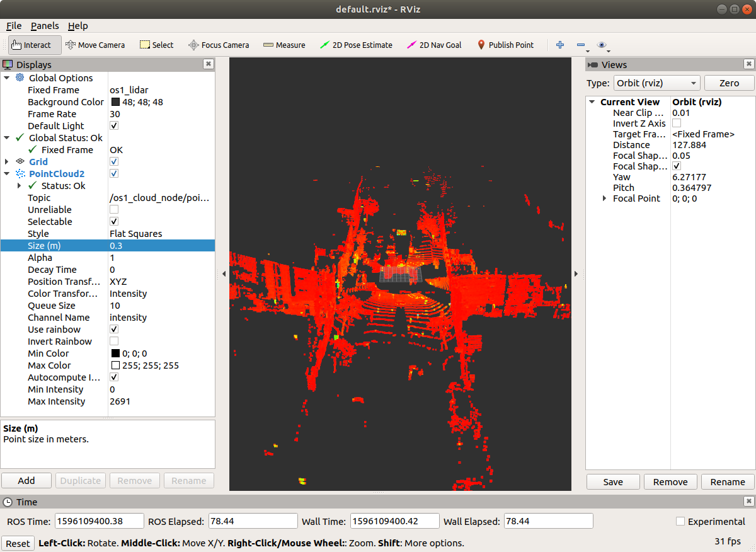Choose the Publish Point tool
Image resolution: width=756 pixels, height=552 pixels.
pyautogui.click(x=505, y=45)
